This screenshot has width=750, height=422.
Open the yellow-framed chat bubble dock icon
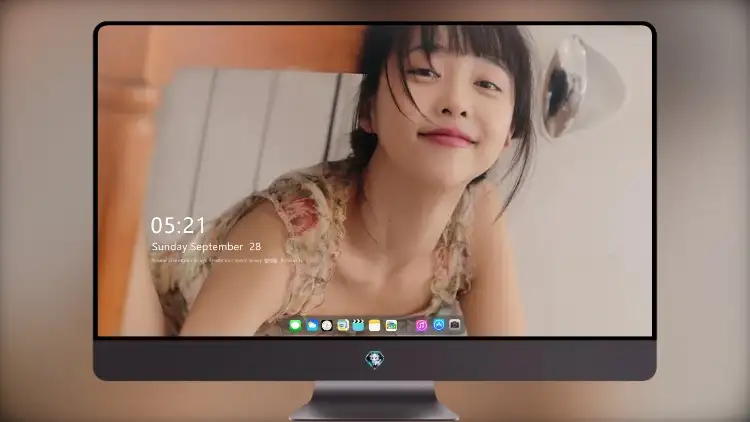342,325
